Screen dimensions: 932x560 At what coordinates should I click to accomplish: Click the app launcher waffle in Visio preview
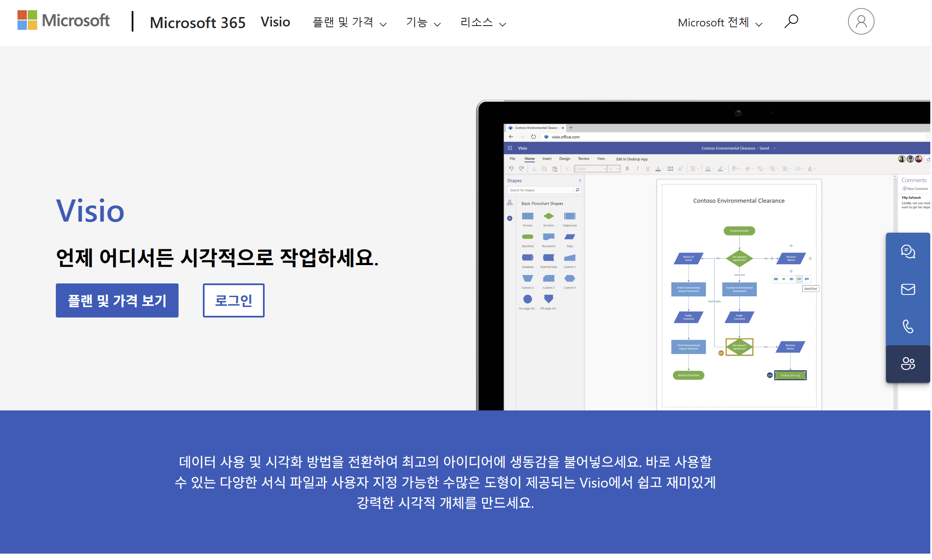pyautogui.click(x=510, y=148)
